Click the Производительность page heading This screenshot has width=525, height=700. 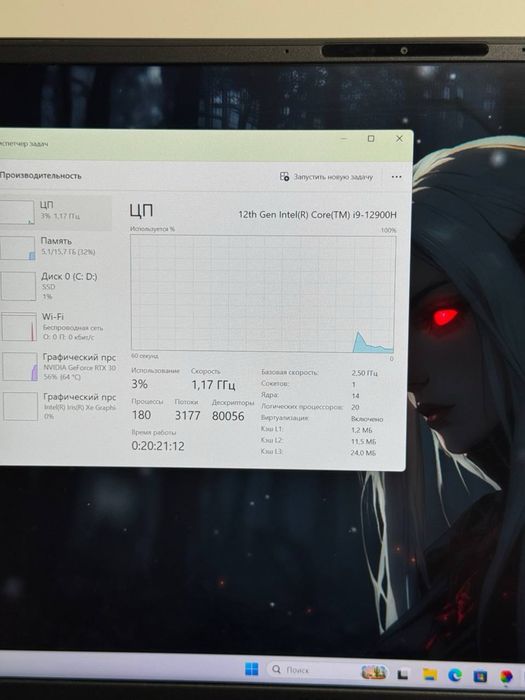pos(40,175)
